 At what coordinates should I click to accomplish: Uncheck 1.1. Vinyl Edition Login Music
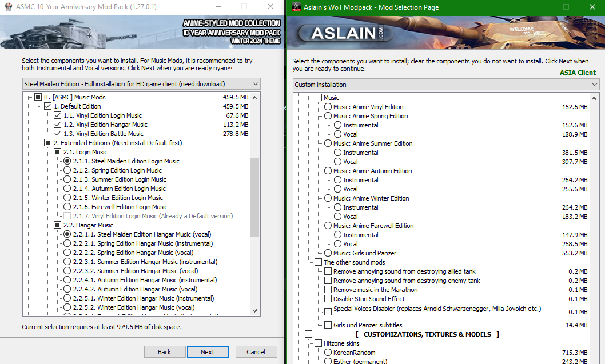tap(58, 115)
